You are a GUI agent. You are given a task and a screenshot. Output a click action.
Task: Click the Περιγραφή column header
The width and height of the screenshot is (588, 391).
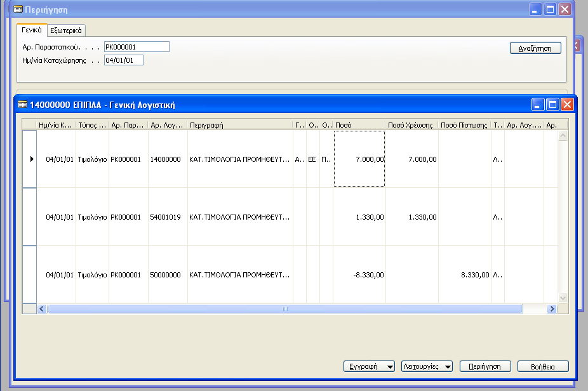coord(240,125)
